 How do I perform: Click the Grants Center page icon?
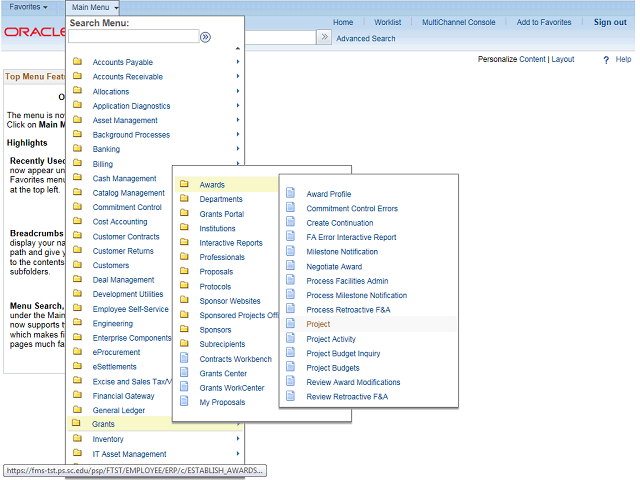pos(184,373)
